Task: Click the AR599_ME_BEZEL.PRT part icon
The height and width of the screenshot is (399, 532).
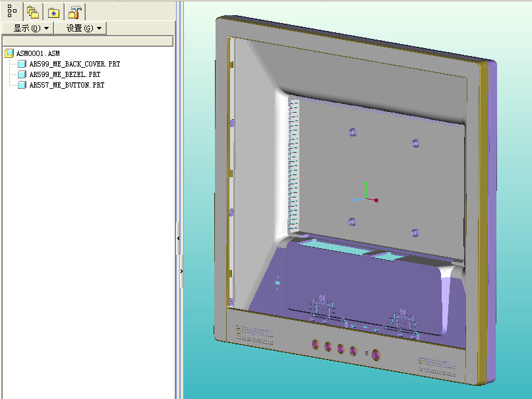Action: click(x=22, y=74)
